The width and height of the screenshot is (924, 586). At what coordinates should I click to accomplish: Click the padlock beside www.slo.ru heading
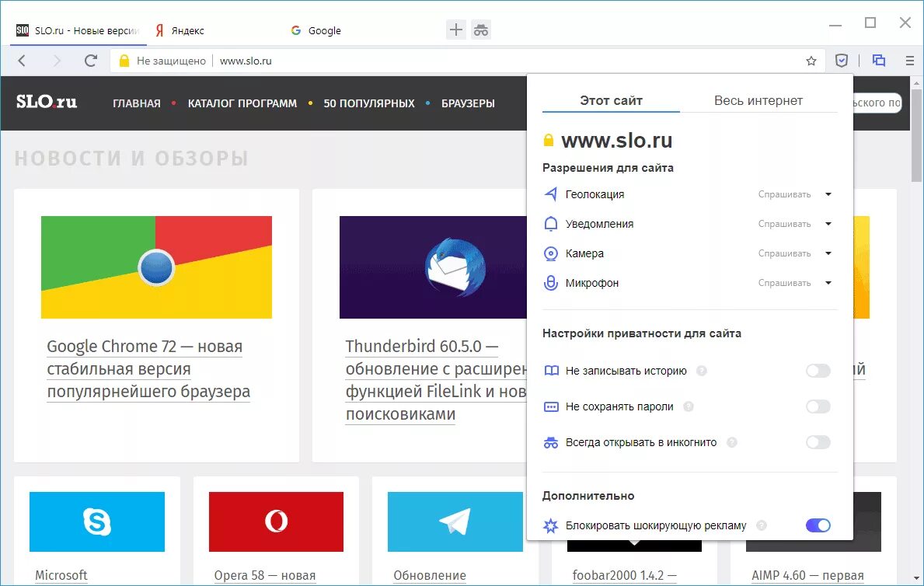549,141
